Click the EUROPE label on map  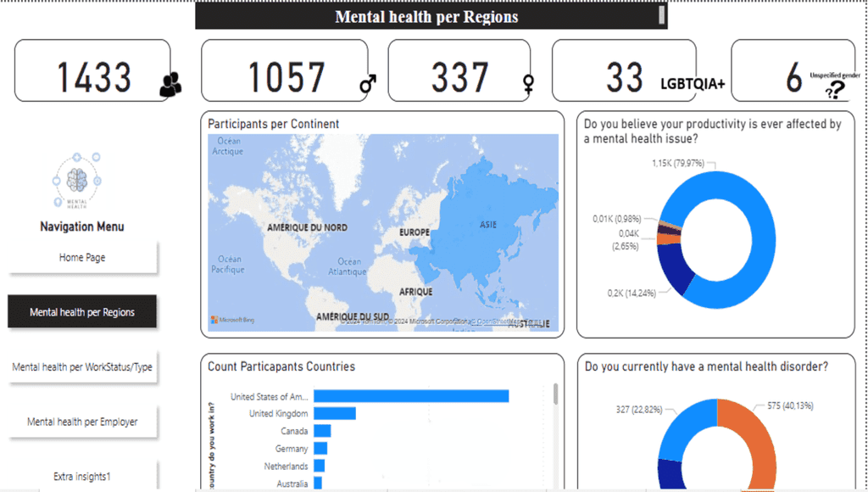[414, 232]
